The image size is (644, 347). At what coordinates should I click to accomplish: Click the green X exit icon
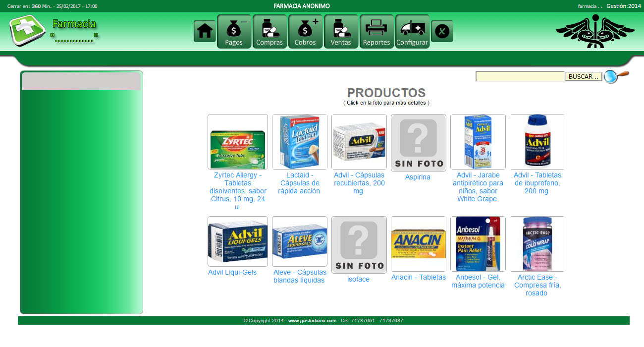[x=442, y=31]
